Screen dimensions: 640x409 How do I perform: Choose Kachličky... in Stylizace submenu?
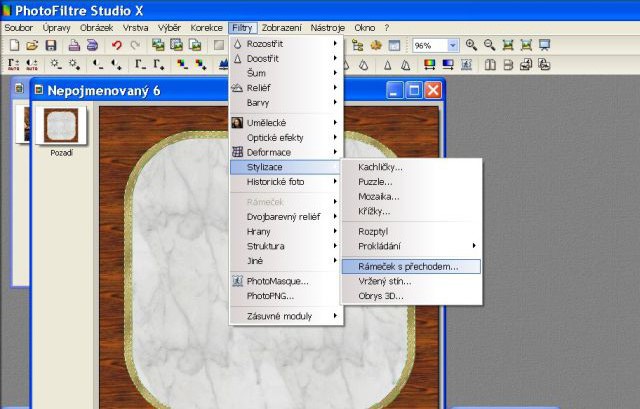[411, 167]
